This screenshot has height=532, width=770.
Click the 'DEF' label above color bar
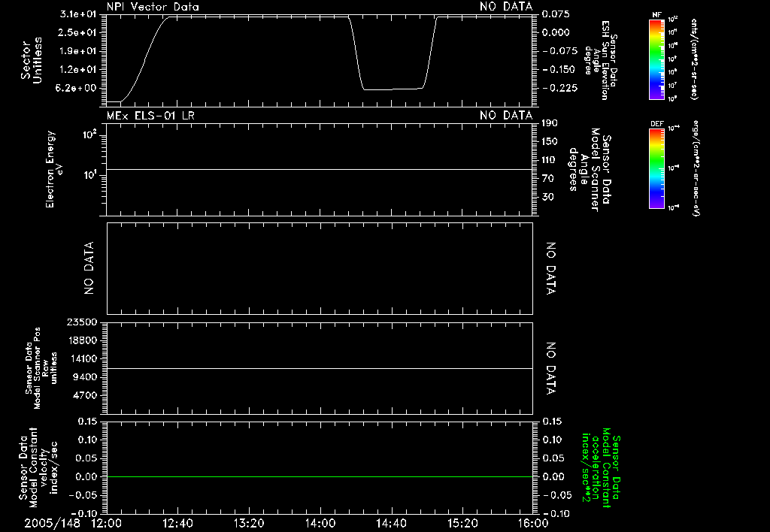pyautogui.click(x=656, y=124)
